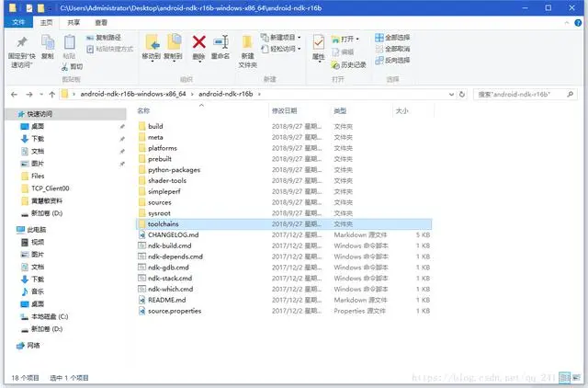Click android-ndk-r16b-windows-x86_64 in address bar
The height and width of the screenshot is (388, 588).
[x=133, y=94]
